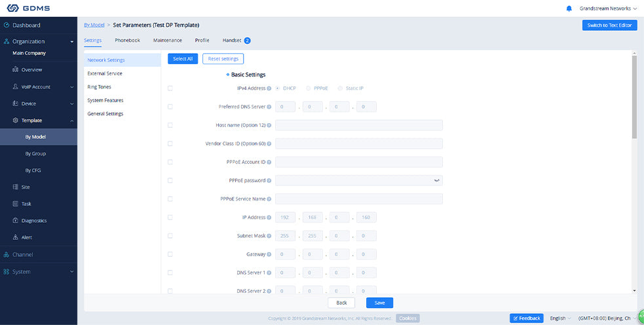Select the PPPoE radio button
The width and height of the screenshot is (644, 325).
[x=309, y=88]
